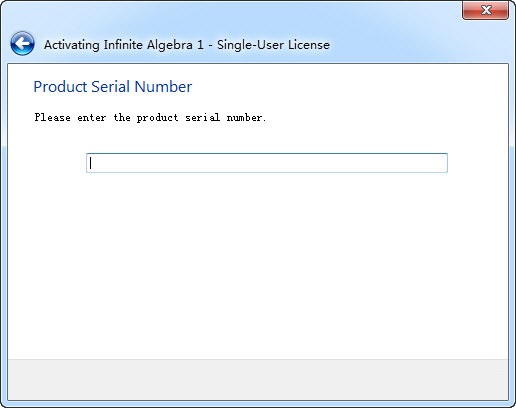Place the cursor in the serial number field
The height and width of the screenshot is (408, 516).
[x=267, y=163]
